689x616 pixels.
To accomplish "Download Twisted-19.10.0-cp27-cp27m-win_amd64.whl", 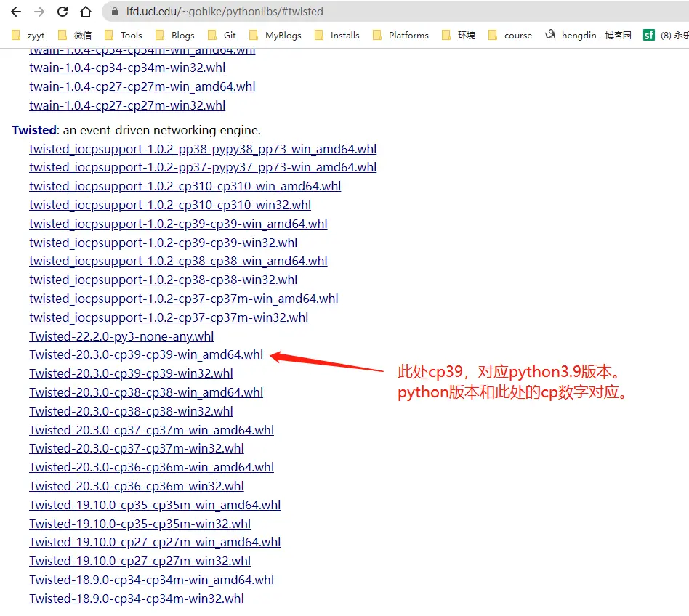I will point(155,542).
